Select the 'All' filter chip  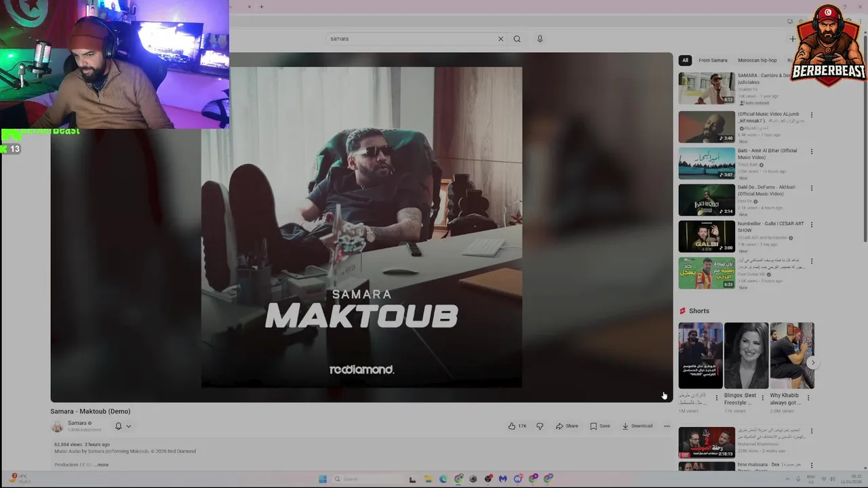[685, 60]
